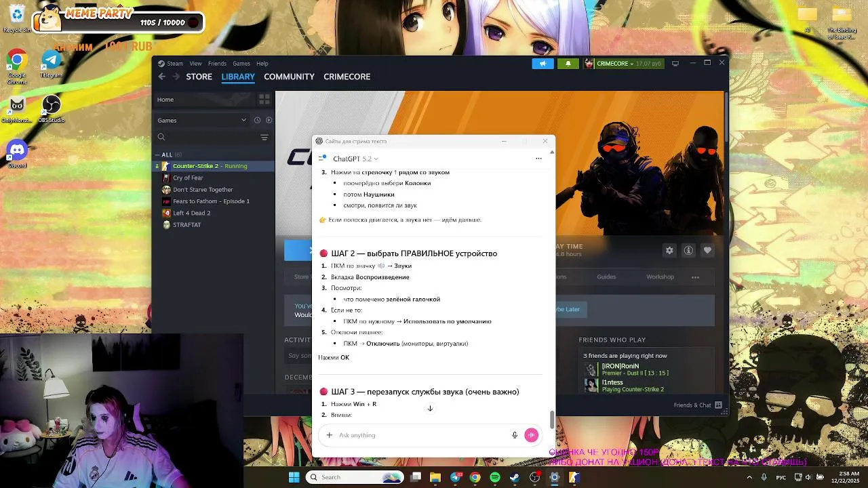Click ChatGPT add attachment plus button

pyautogui.click(x=330, y=435)
